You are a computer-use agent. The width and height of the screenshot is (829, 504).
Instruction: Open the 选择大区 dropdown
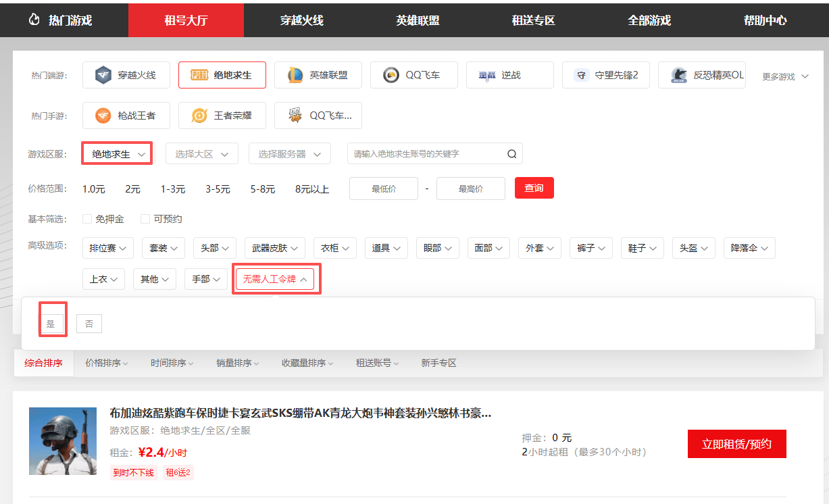202,154
